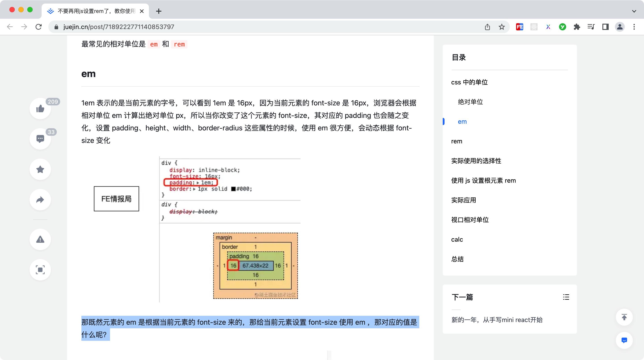644x360 pixels.
Task: Open the media control playlist icon
Action: coord(591,27)
